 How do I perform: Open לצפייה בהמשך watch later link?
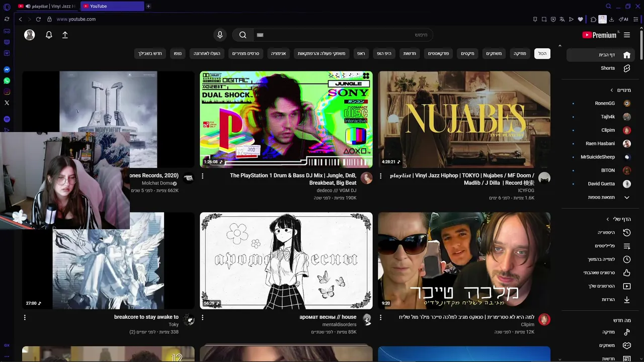601,259
